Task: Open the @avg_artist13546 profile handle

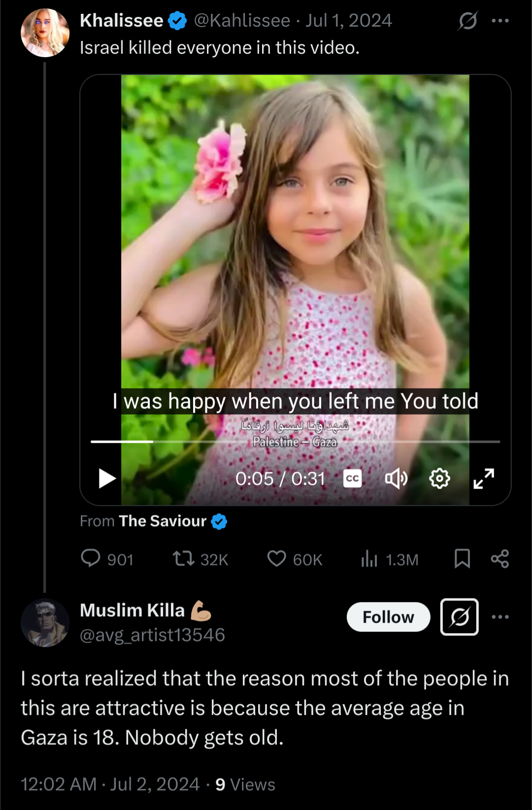Action: (x=152, y=635)
